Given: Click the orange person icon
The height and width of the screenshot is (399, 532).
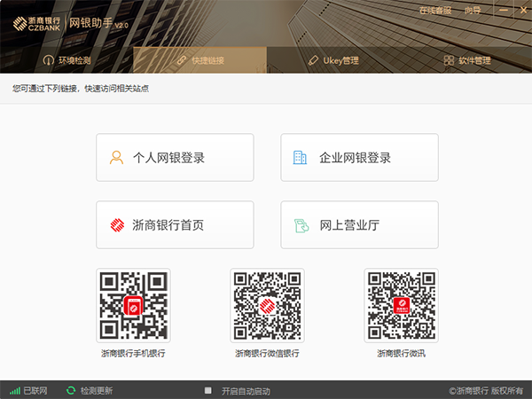Looking at the screenshot, I should [x=116, y=158].
